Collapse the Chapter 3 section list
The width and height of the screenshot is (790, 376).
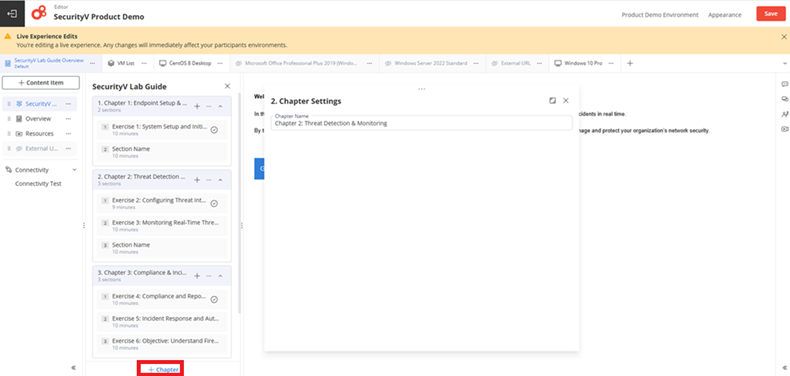[220, 276]
